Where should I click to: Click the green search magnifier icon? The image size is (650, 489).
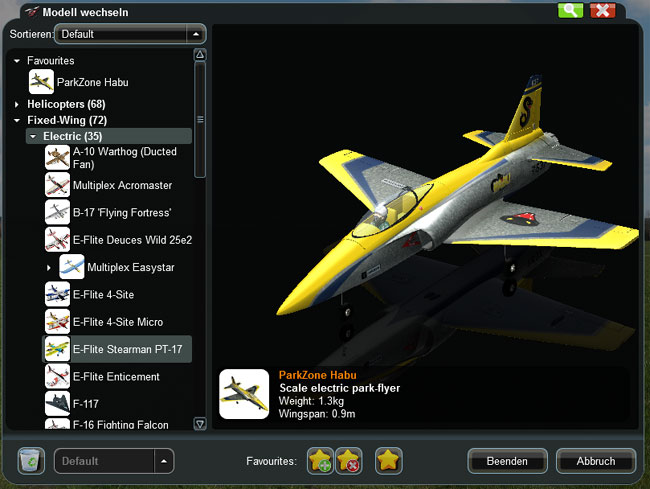coord(570,10)
